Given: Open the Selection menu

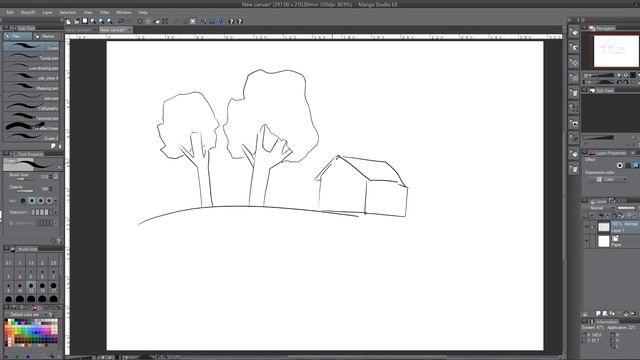Looking at the screenshot, I should [68, 13].
